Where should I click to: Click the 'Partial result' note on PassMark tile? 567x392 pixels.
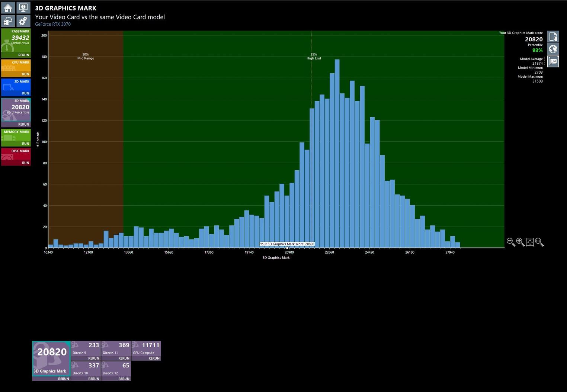click(20, 43)
